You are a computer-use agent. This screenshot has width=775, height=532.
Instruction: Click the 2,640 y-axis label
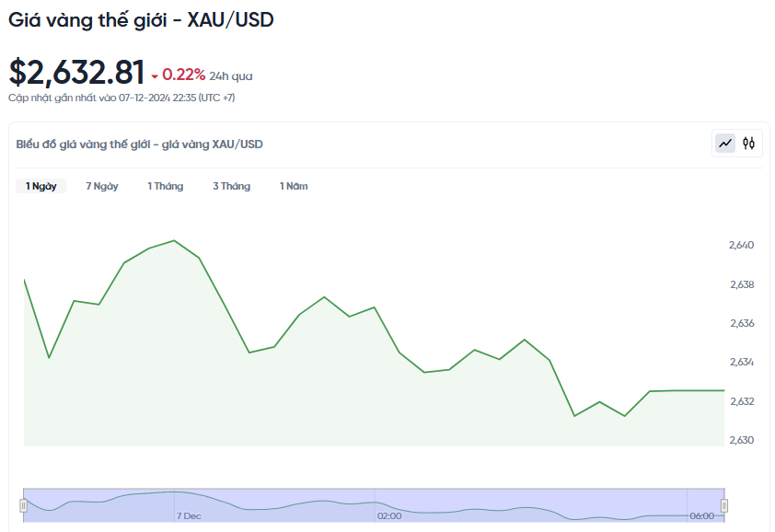coord(741,245)
